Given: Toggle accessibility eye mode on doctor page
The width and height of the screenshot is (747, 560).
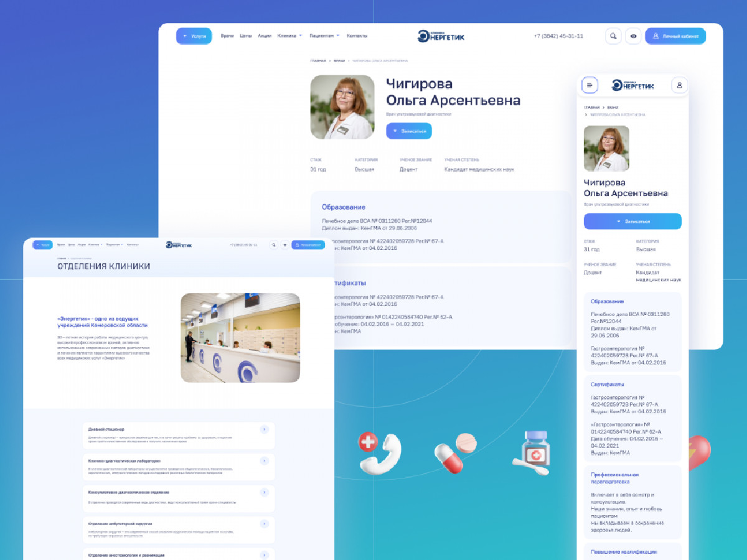Looking at the screenshot, I should 634,36.
